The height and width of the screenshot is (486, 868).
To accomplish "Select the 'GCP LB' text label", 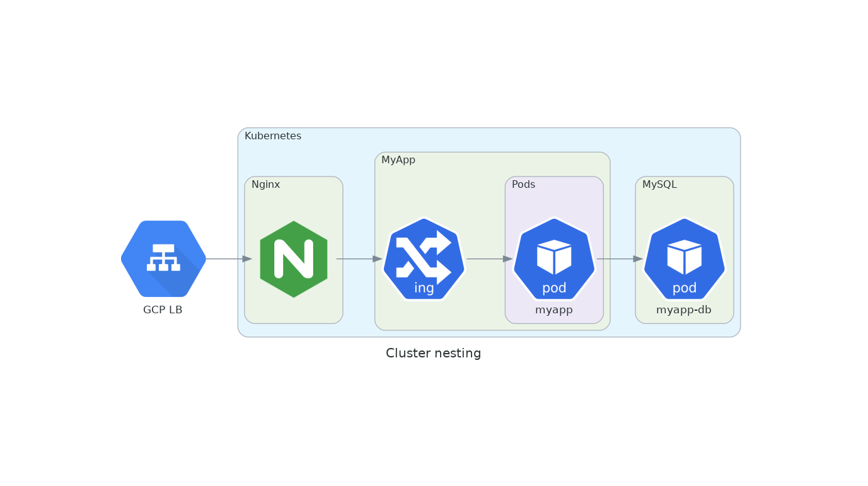I will click(163, 310).
